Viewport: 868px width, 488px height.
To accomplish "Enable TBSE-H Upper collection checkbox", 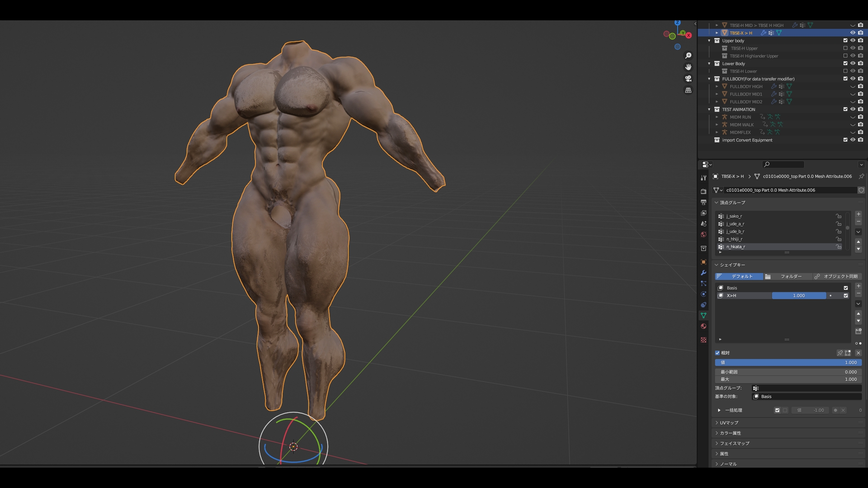I will (845, 48).
